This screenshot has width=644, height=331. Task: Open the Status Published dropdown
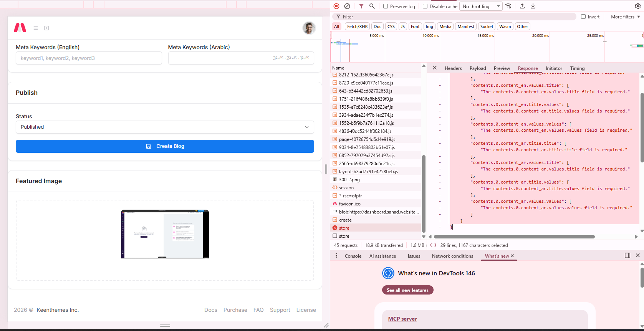point(165,127)
